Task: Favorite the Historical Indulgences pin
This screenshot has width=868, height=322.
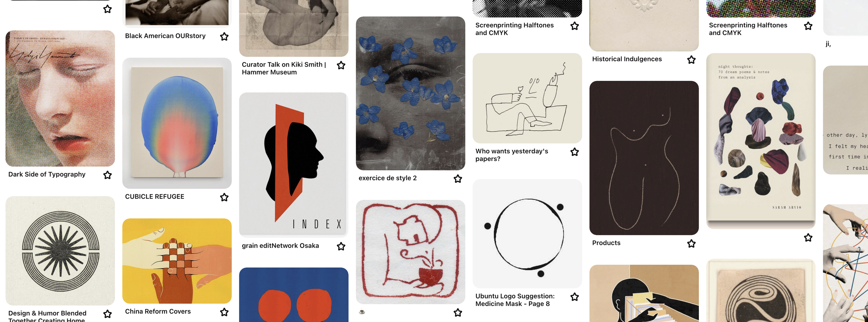Action: (x=691, y=60)
